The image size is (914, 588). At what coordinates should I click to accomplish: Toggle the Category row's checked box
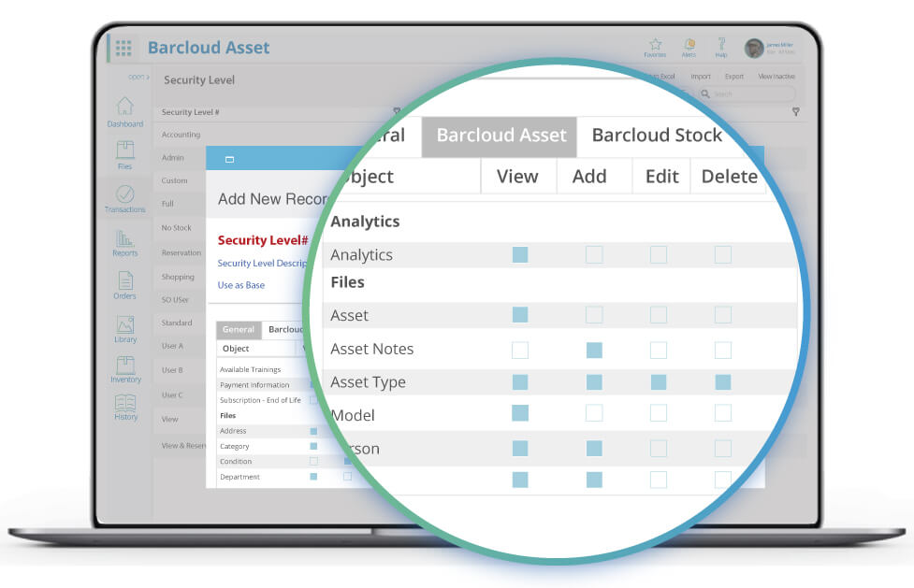(x=313, y=447)
